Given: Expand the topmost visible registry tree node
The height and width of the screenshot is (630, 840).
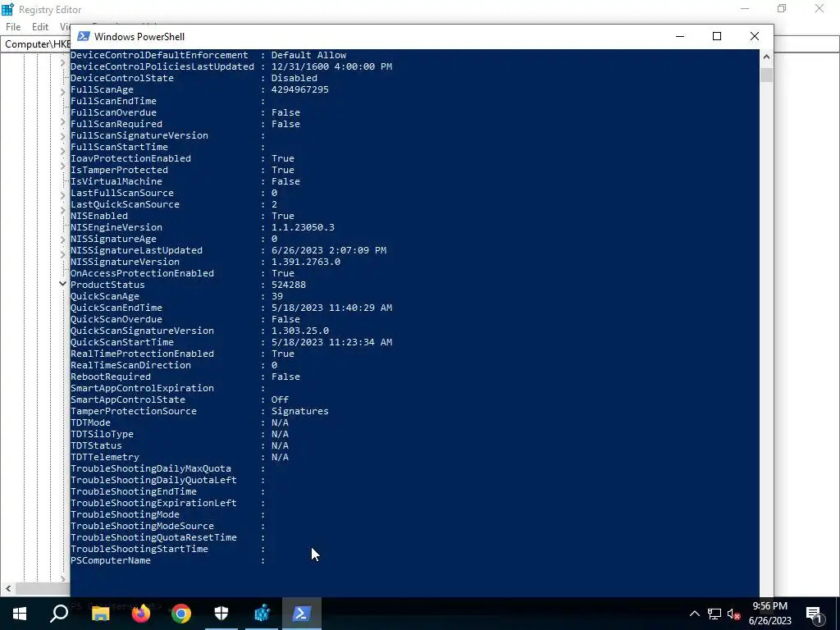Looking at the screenshot, I should click(x=62, y=63).
